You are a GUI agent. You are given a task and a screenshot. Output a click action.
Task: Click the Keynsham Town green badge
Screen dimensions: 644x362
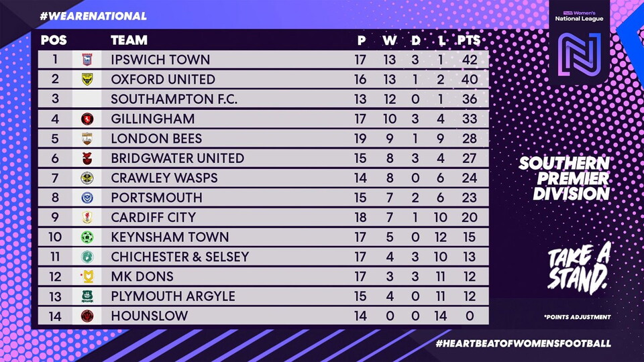pos(87,237)
